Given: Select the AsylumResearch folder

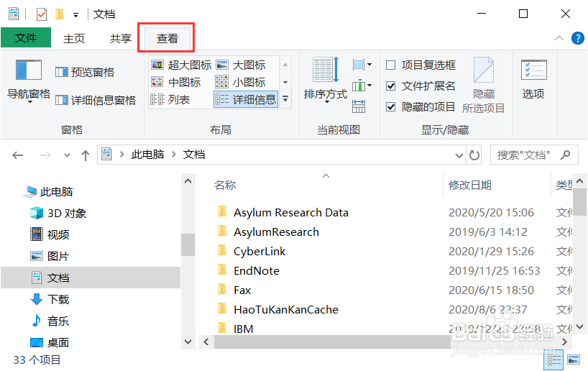Looking at the screenshot, I should pos(268,232).
